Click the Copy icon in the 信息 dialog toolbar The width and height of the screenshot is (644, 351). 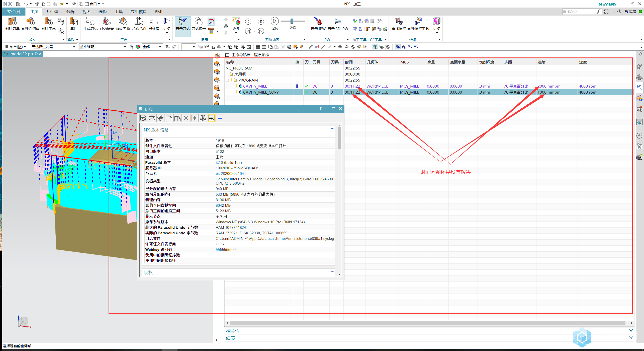[169, 118]
